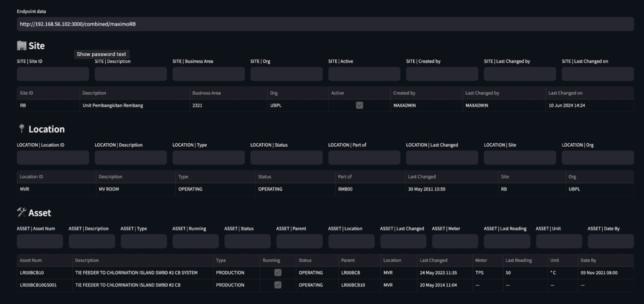Click the ASSET Meter filter field

pos(455,241)
